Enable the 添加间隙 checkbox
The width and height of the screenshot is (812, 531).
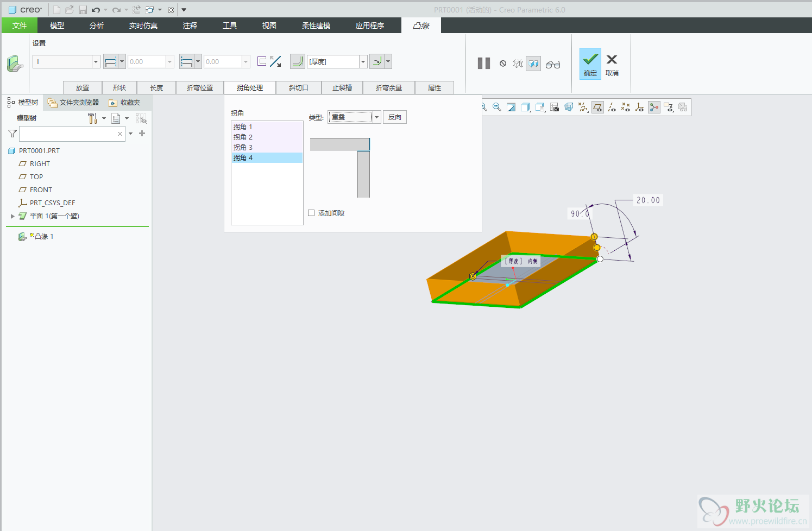pyautogui.click(x=311, y=213)
